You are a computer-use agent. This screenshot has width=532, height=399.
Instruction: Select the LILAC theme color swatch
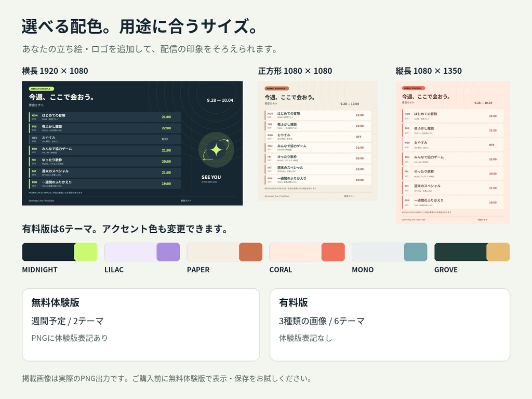(142, 252)
